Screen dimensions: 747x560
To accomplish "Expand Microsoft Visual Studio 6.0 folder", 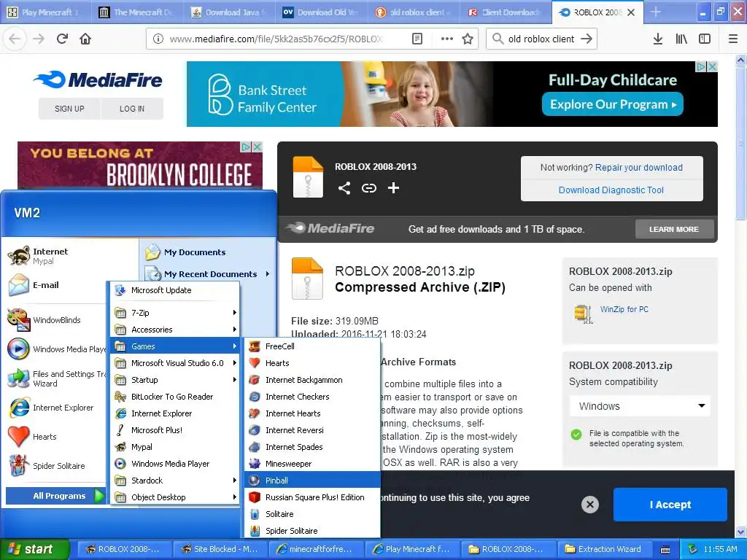I will click(175, 363).
